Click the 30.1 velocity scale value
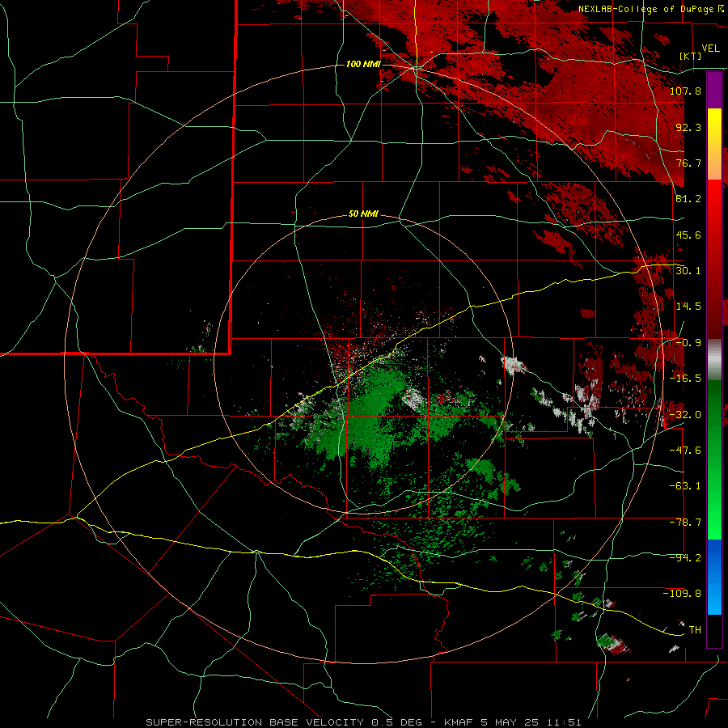Image resolution: width=728 pixels, height=728 pixels. point(688,271)
